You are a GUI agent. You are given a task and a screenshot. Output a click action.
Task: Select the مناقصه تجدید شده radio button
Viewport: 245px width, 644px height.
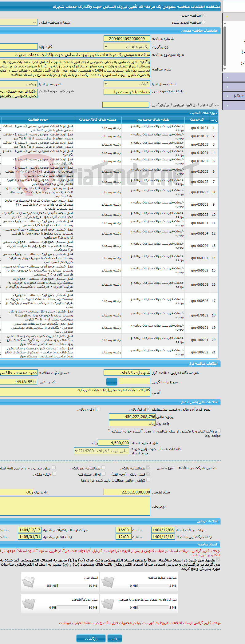click(203, 22)
